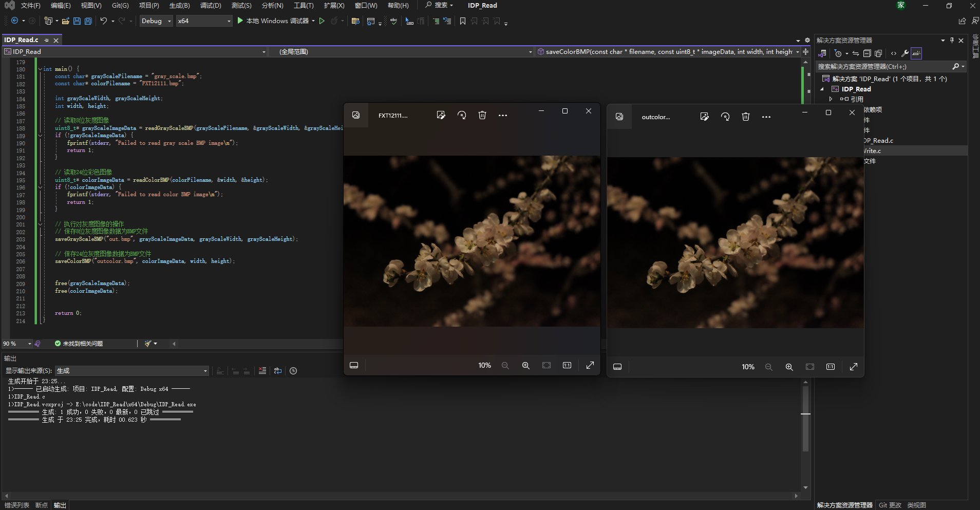Click the Properties wrench icon in Solution Explorer

coord(905,53)
